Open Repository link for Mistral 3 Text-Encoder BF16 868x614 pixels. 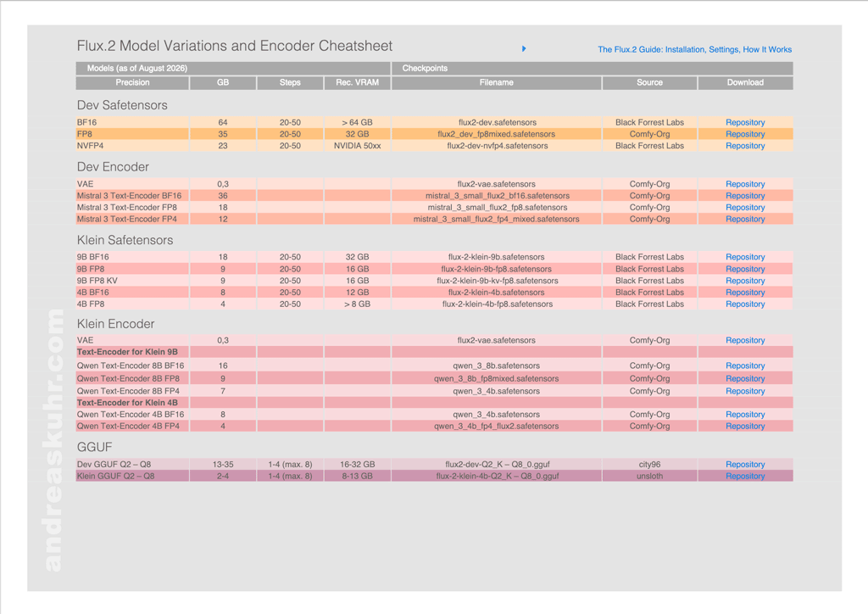(x=745, y=195)
